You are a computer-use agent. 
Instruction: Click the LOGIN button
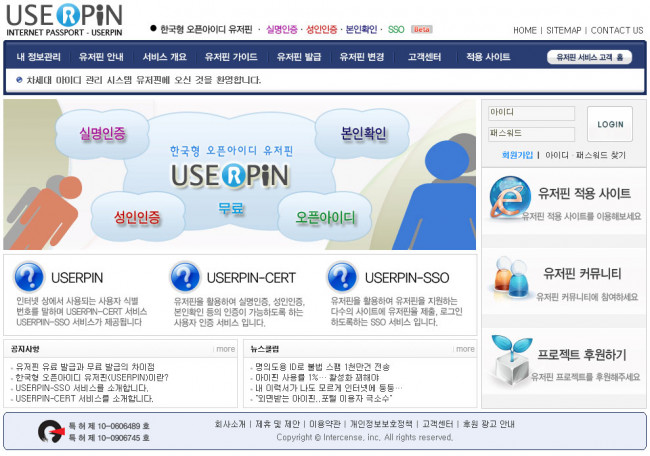click(x=610, y=124)
